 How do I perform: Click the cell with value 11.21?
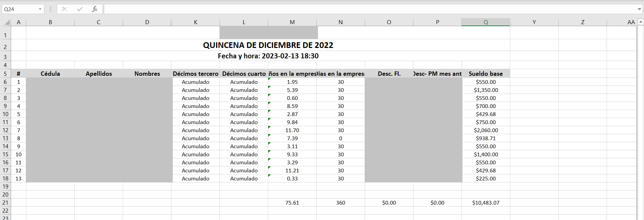[292, 170]
